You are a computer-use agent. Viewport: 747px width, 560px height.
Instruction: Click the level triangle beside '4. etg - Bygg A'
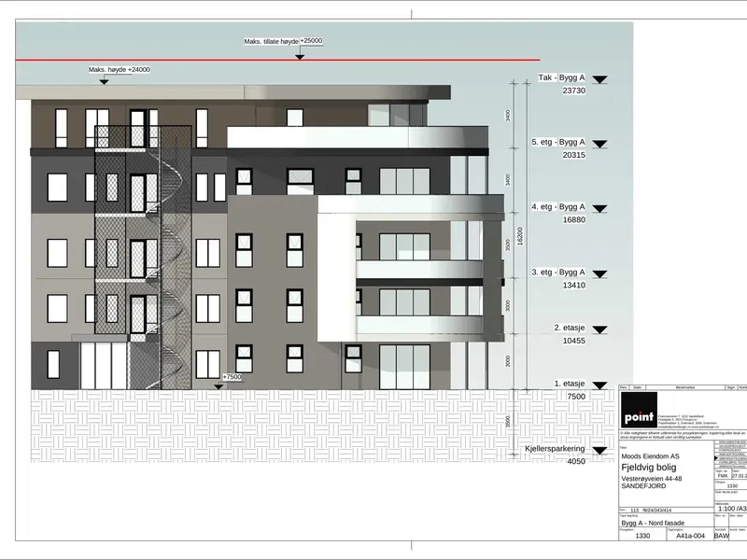(x=599, y=209)
